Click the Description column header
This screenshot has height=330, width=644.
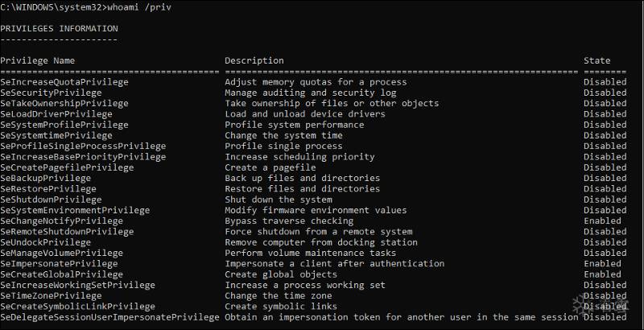254,60
